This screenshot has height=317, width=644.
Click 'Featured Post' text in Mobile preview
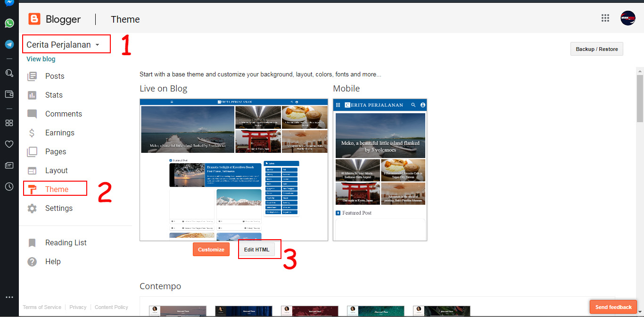(357, 213)
